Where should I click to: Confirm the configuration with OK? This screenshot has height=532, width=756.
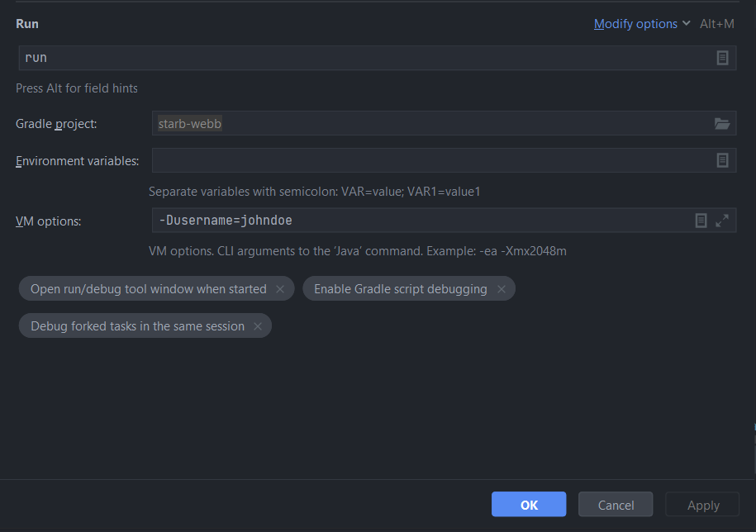pos(529,505)
